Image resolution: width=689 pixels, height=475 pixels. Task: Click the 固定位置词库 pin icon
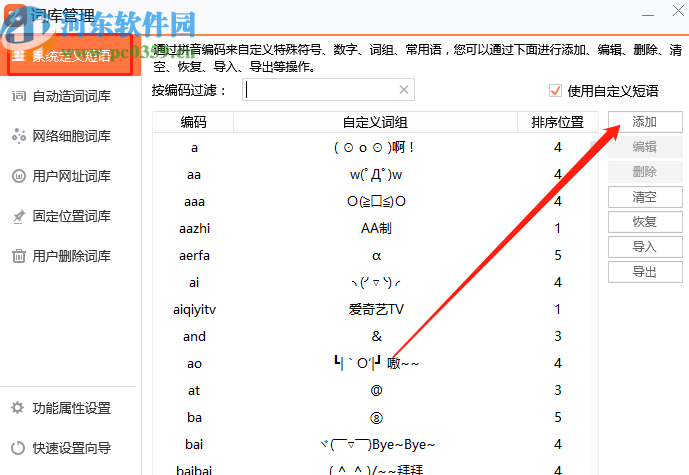pyautogui.click(x=19, y=216)
